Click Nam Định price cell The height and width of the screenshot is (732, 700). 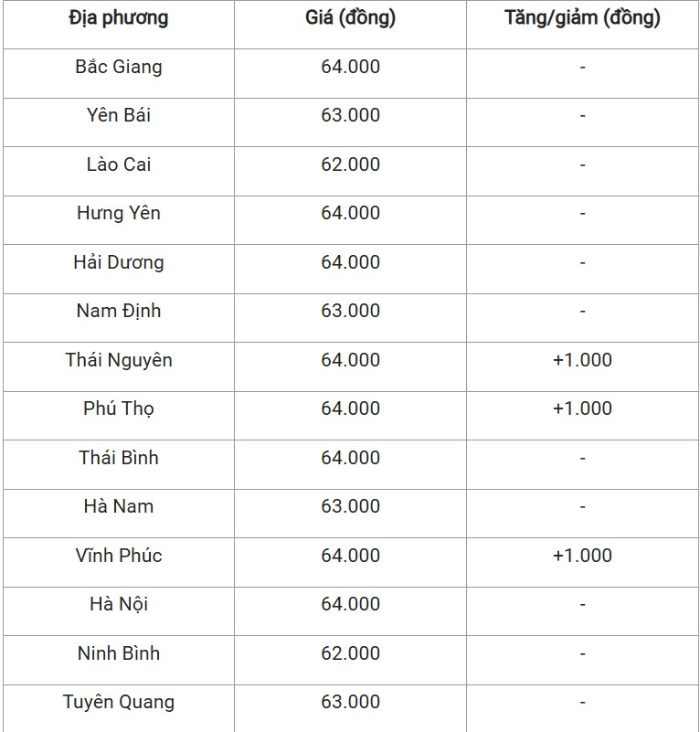click(350, 311)
